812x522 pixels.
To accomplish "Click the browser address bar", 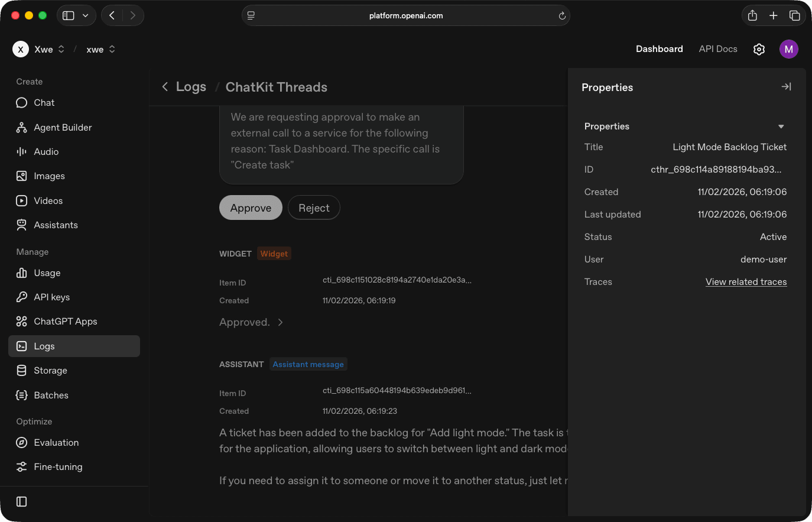I will click(x=406, y=15).
